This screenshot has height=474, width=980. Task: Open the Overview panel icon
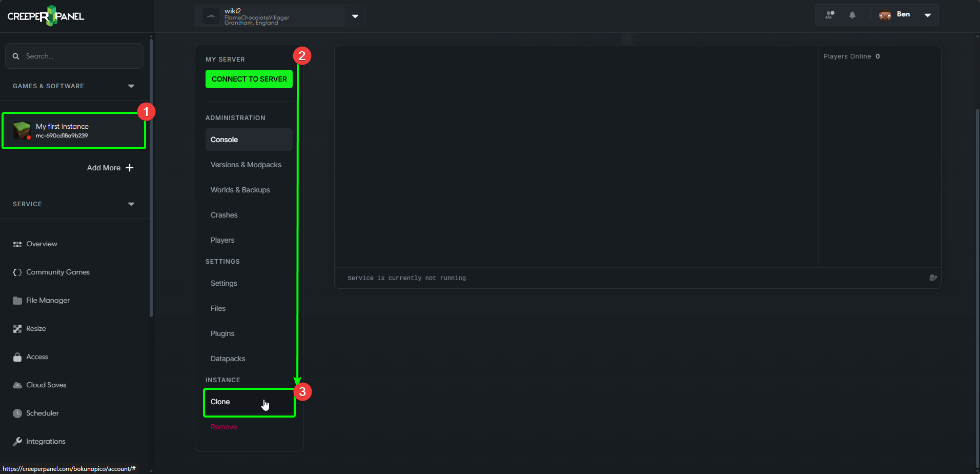pos(17,244)
